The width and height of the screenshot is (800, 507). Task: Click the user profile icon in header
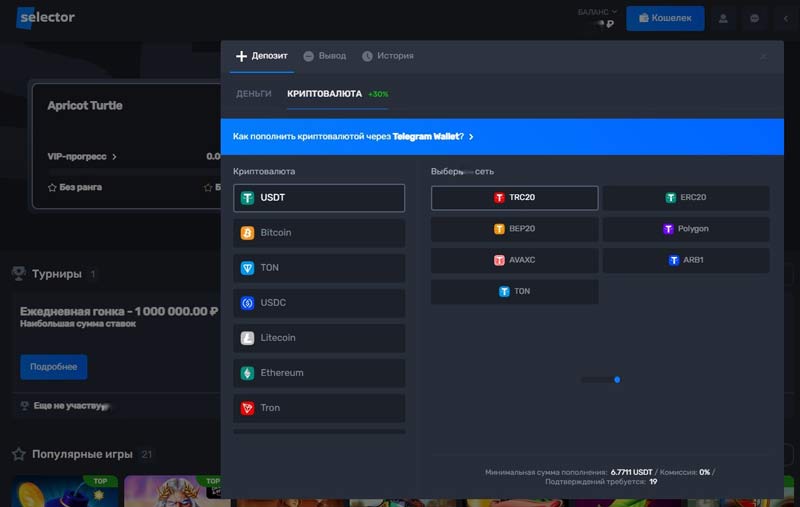point(723,18)
